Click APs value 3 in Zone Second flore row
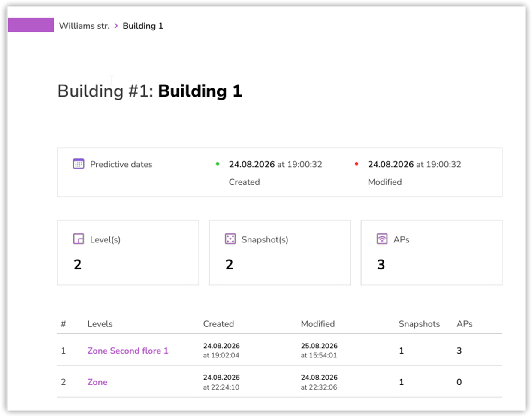 tap(459, 351)
